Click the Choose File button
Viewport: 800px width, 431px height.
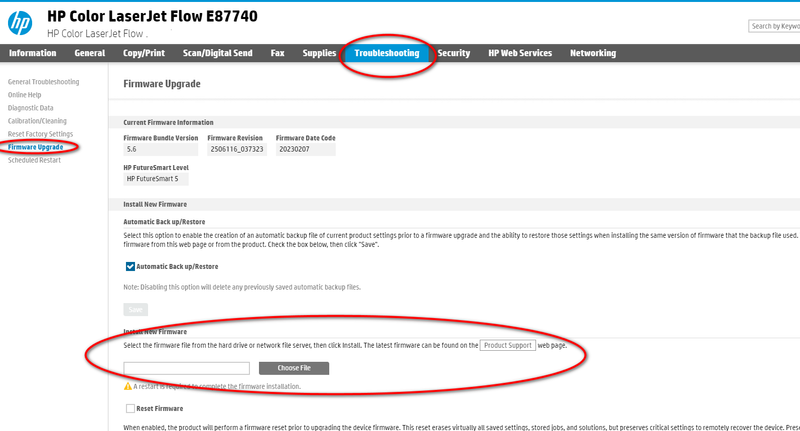pos(294,368)
